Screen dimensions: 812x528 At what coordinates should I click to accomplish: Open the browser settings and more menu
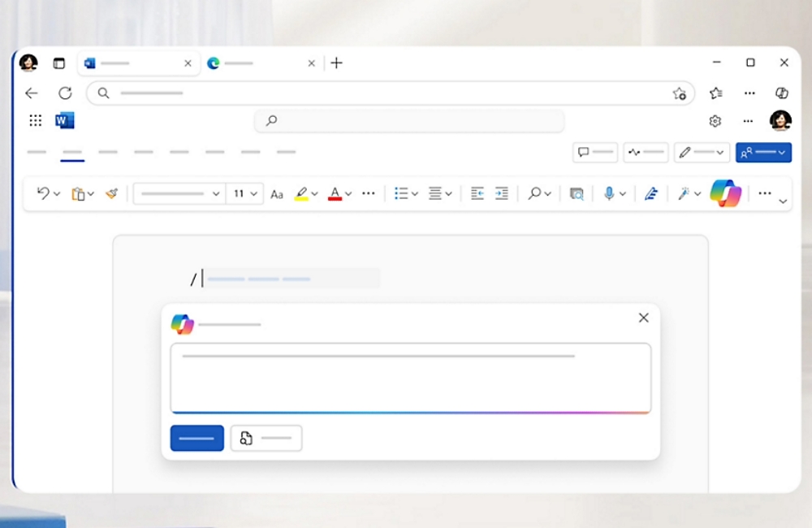[749, 93]
